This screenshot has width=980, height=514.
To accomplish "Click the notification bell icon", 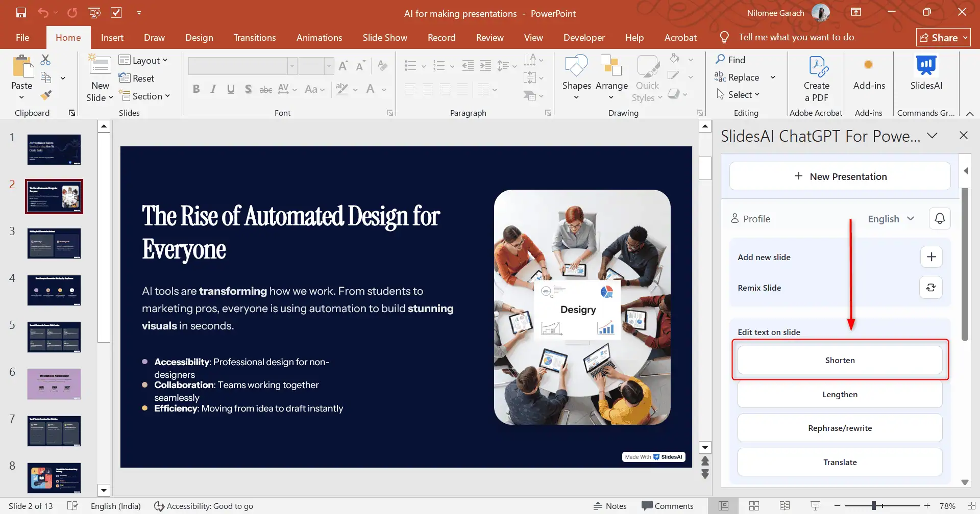I will click(940, 218).
